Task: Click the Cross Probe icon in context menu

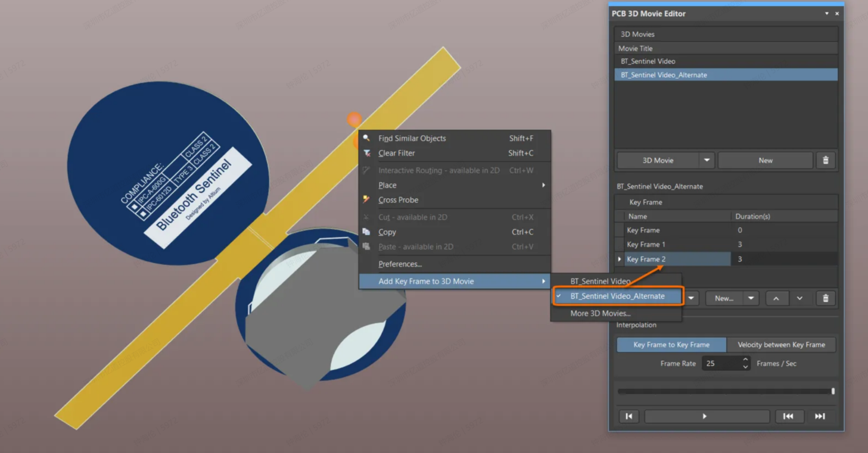Action: coord(366,200)
